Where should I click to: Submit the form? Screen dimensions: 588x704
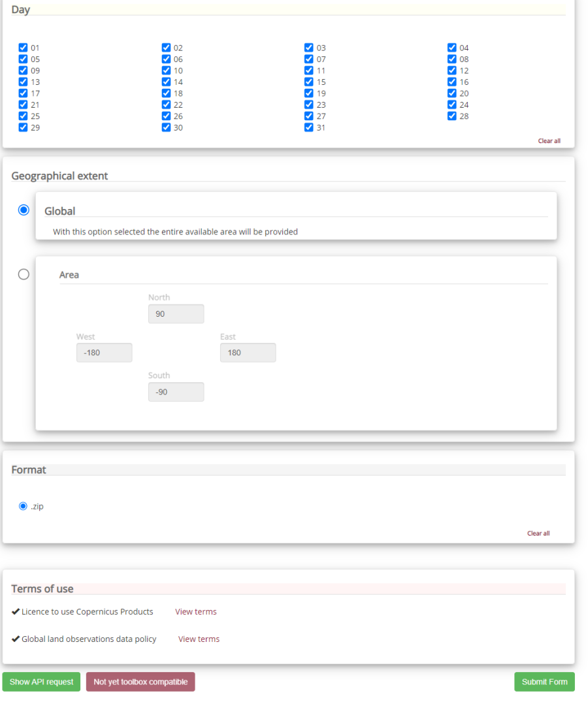(x=544, y=682)
